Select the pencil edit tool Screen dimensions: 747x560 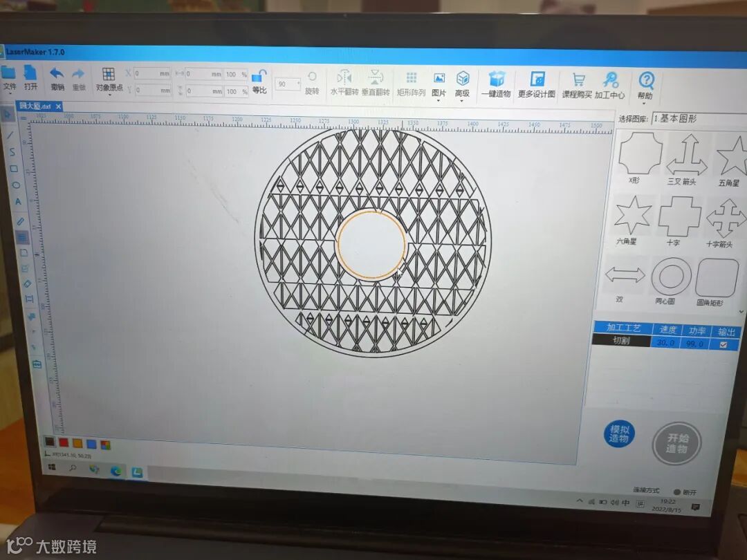(21, 221)
